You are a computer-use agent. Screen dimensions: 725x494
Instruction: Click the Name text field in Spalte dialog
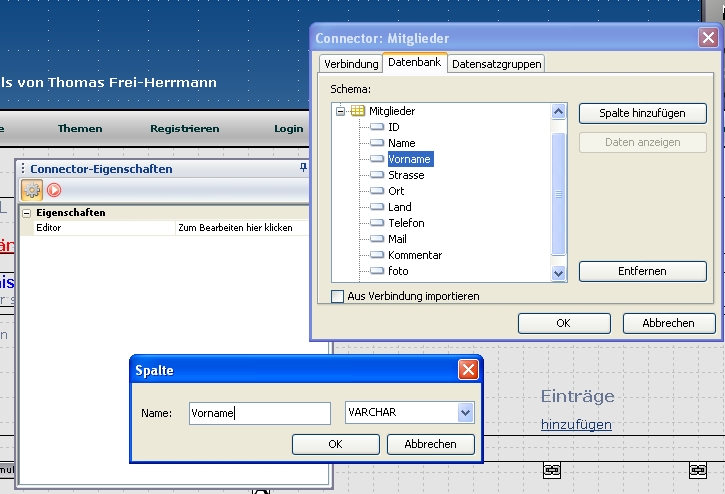click(x=259, y=413)
